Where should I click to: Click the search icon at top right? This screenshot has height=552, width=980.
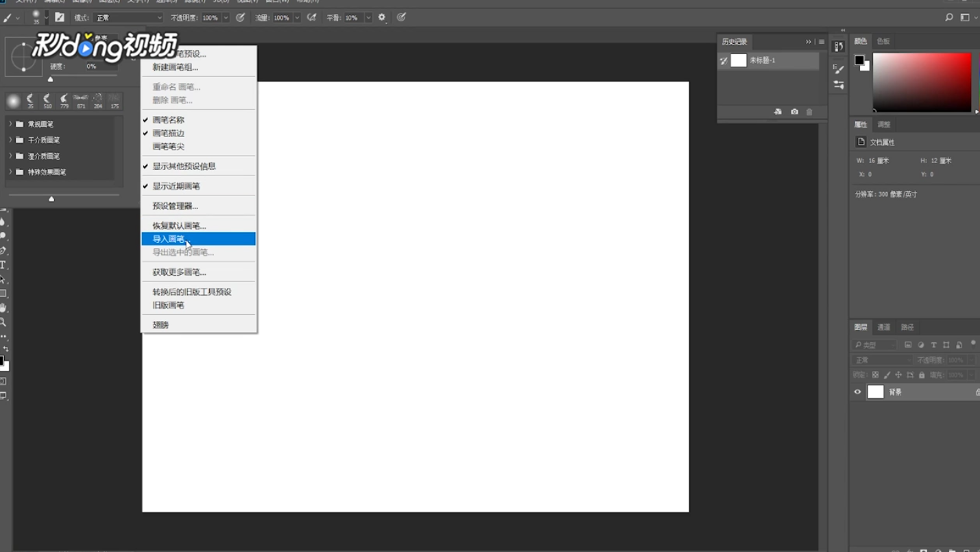click(949, 17)
